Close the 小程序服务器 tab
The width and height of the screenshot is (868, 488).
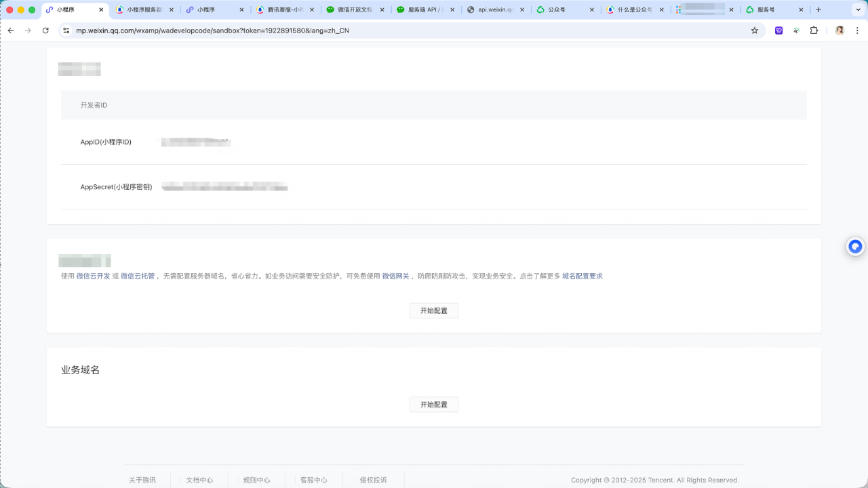click(x=171, y=10)
